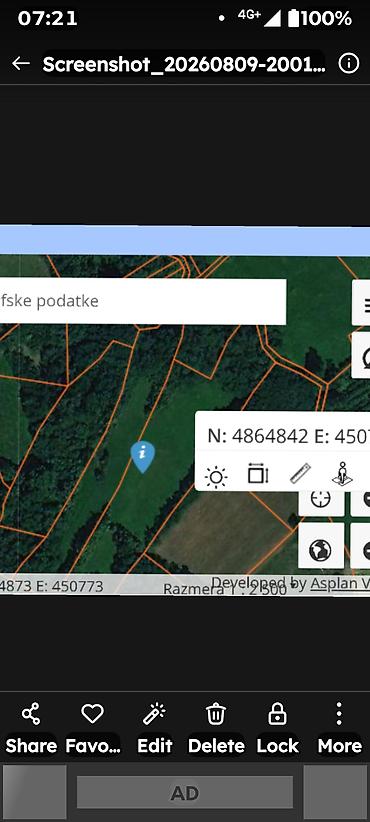Open image info circle icon
370x822 pixels.
[x=349, y=64]
